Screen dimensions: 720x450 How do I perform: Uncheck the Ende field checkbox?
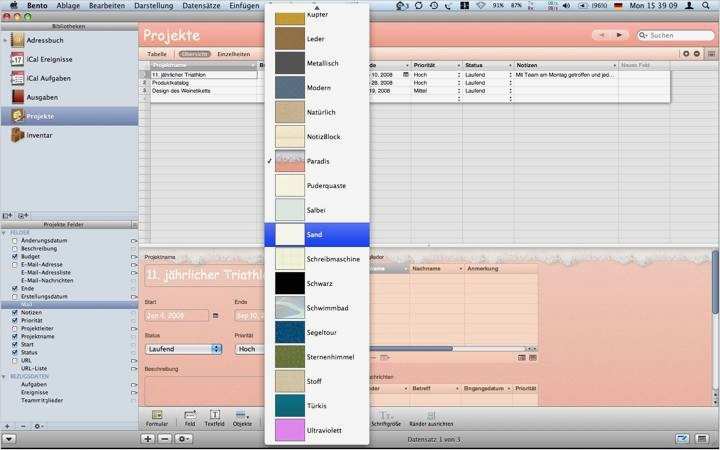coord(15,288)
